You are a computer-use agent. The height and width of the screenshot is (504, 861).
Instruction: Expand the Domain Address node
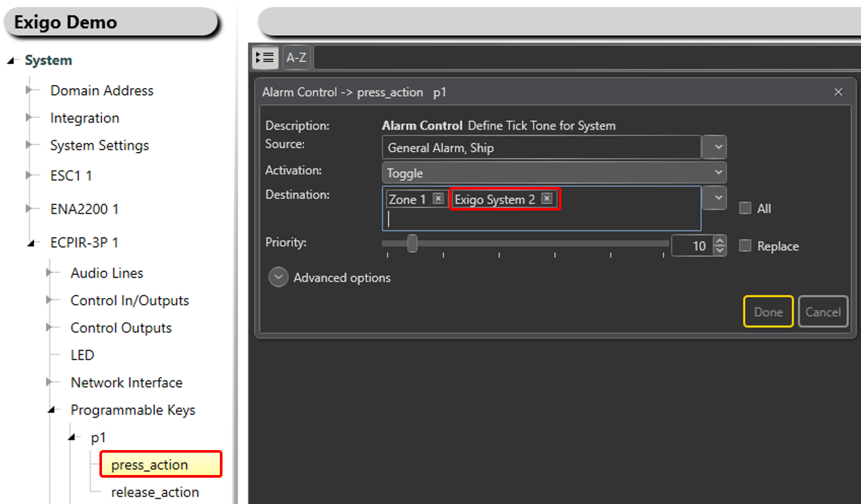point(30,90)
